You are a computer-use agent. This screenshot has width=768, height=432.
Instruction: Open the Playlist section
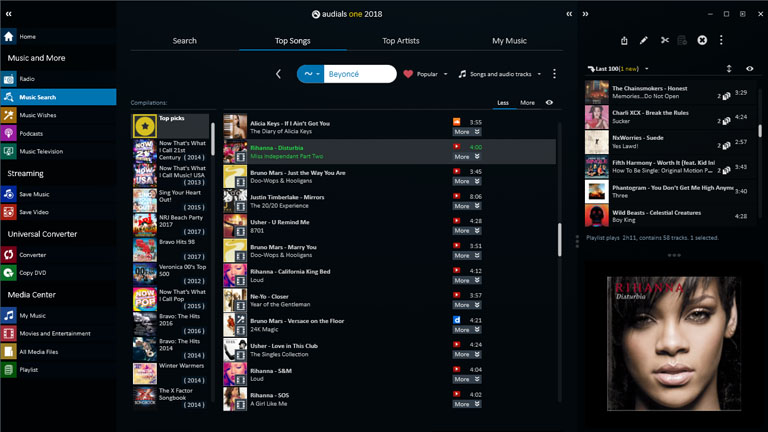(x=58, y=370)
